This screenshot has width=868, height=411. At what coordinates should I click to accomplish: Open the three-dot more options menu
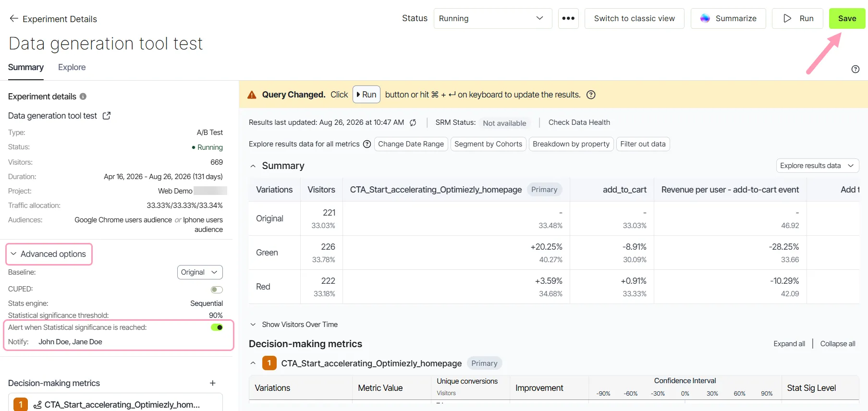[x=568, y=18]
